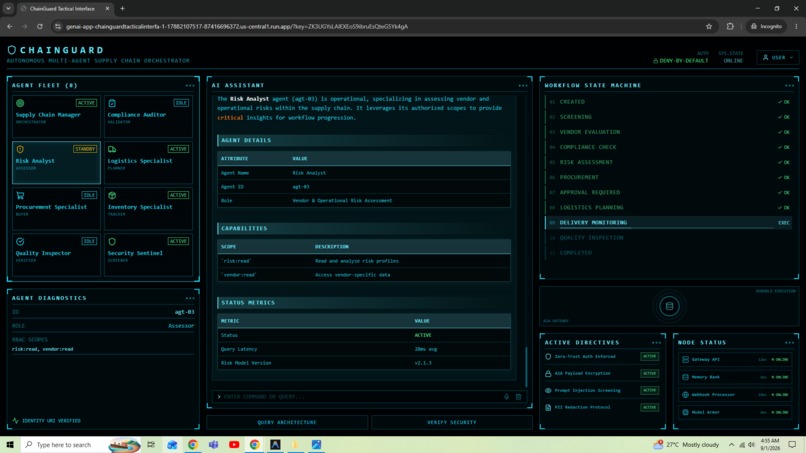Select the Compliance Auditor agent card
The image size is (806, 453).
(x=148, y=116)
